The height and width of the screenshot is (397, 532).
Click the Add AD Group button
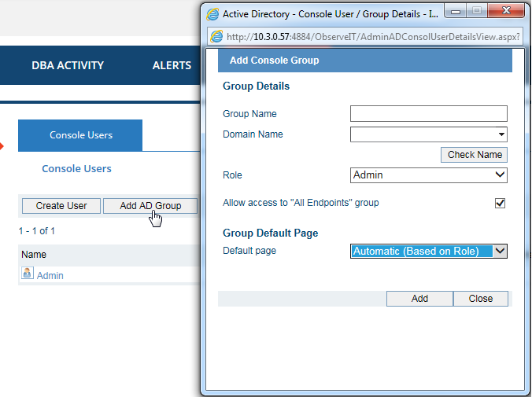150,206
